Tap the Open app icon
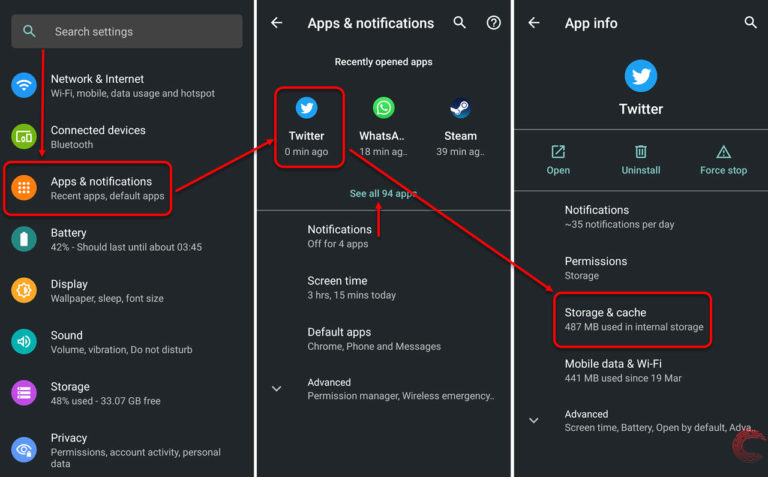 (558, 151)
